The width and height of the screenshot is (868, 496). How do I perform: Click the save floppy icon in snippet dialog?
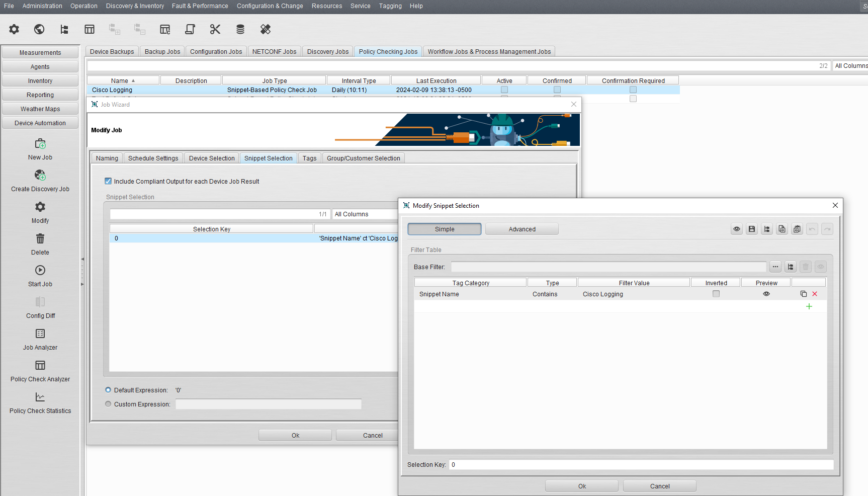[x=752, y=229]
